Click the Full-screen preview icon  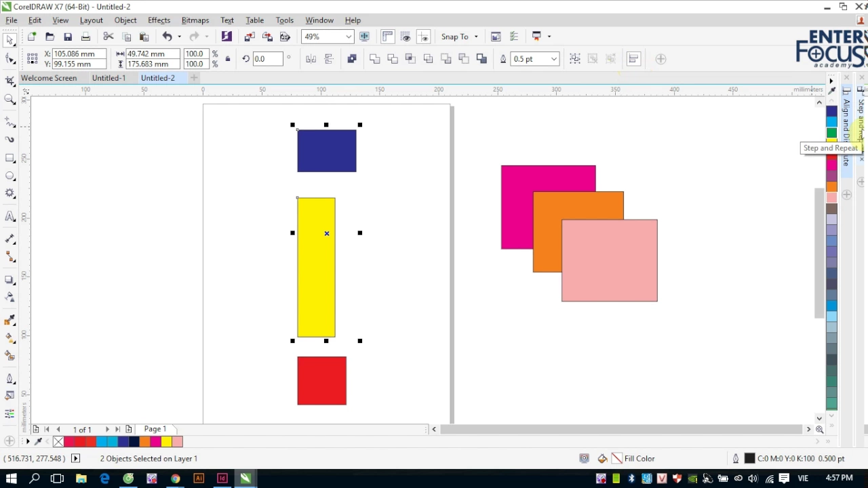(365, 37)
